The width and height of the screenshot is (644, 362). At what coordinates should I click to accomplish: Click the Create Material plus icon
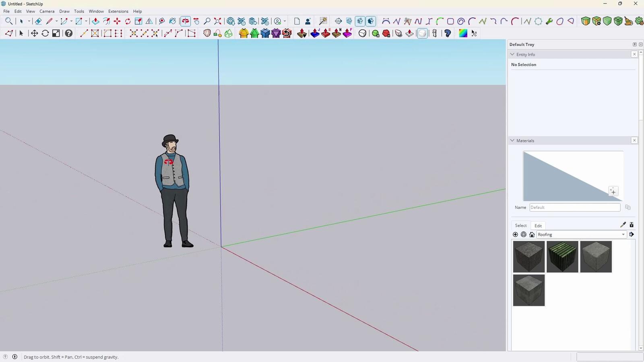(x=613, y=191)
